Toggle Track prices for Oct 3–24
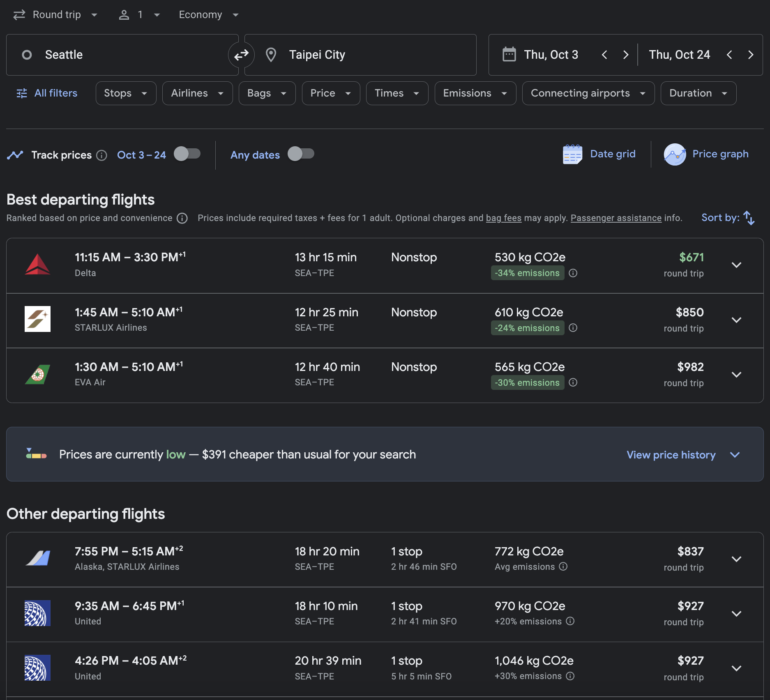The width and height of the screenshot is (770, 700). point(187,154)
